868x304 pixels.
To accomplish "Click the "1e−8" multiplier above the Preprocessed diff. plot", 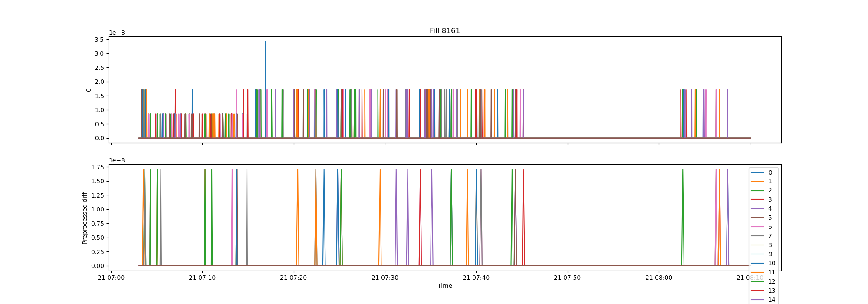I will point(117,161).
